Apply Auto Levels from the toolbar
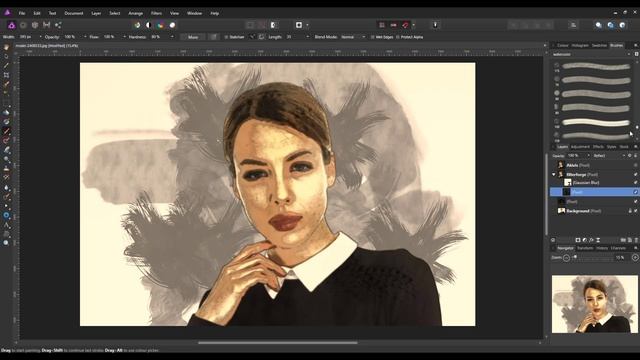640x360 pixels. [x=137, y=25]
